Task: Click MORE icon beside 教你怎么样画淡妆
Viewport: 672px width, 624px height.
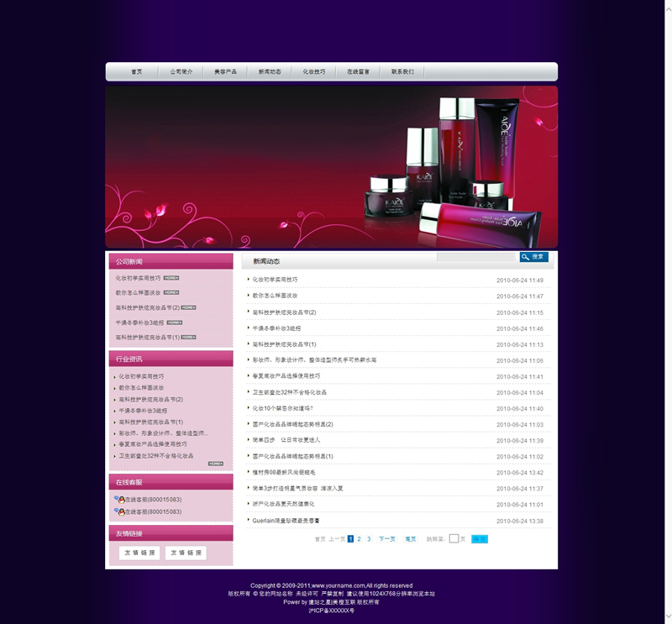Action: point(171,293)
